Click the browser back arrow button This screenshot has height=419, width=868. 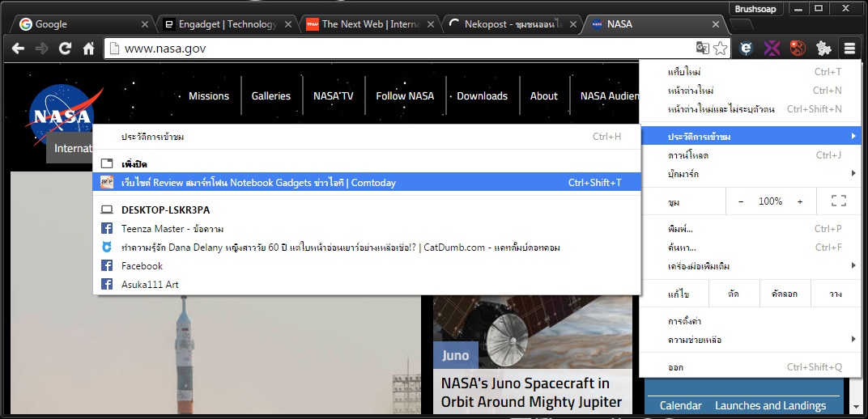pyautogui.click(x=17, y=49)
